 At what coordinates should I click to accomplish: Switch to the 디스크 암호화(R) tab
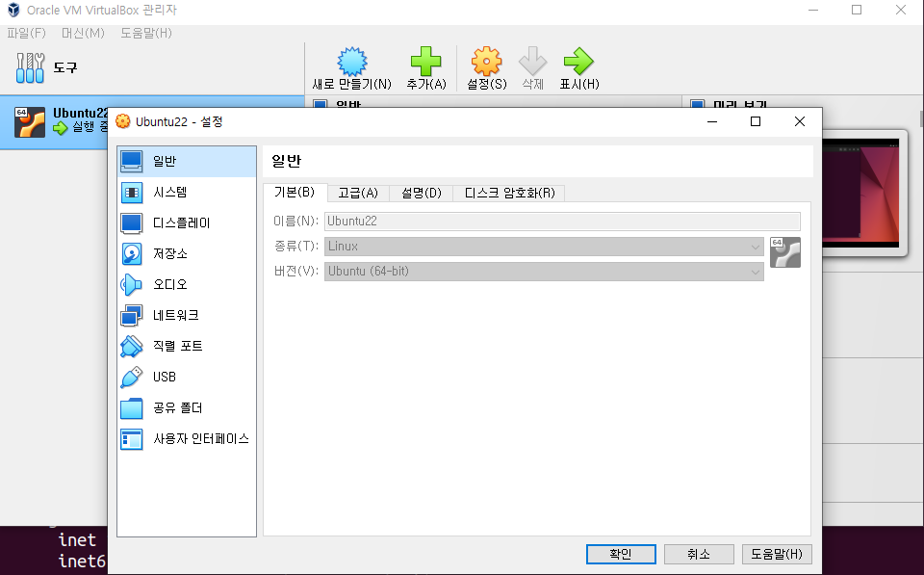509,193
